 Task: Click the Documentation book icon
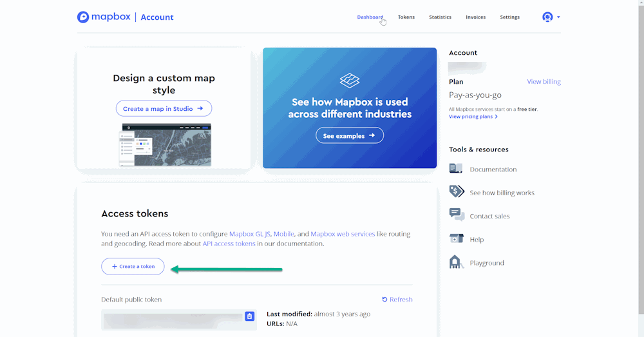tap(456, 169)
